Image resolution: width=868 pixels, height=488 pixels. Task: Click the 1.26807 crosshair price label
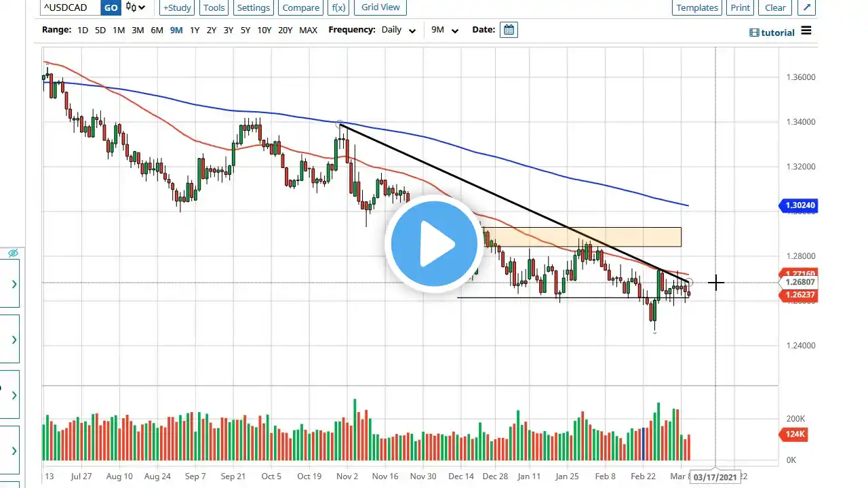pyautogui.click(x=799, y=282)
